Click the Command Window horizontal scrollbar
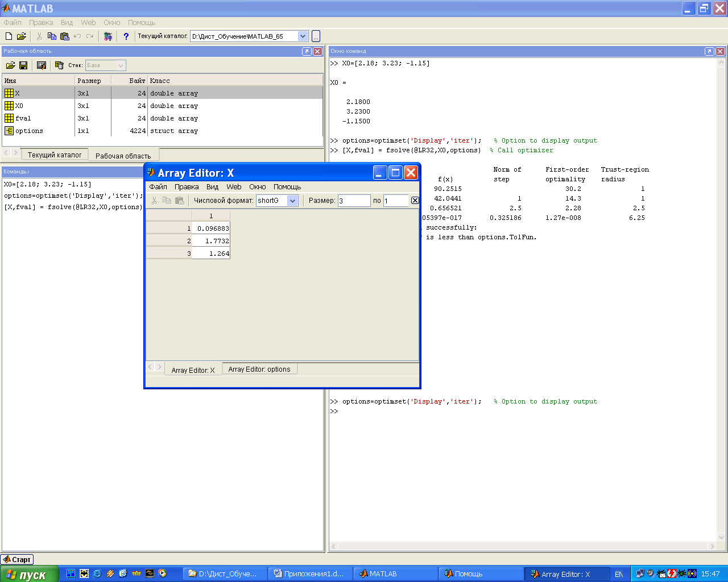The image size is (728, 582). click(523, 546)
